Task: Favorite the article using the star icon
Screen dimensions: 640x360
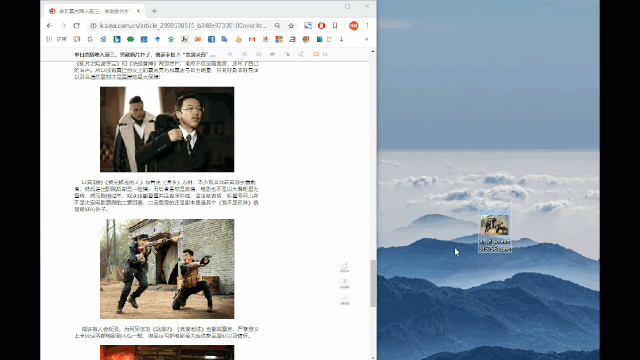Action: 258,54
